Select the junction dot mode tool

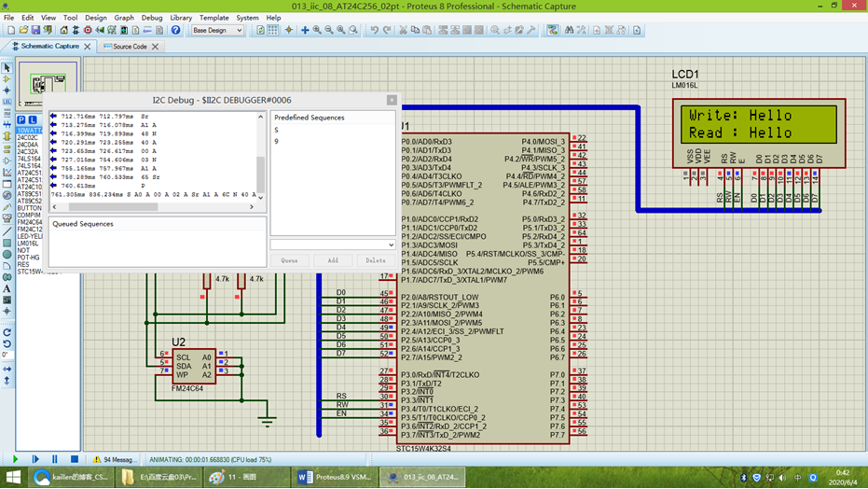7,91
